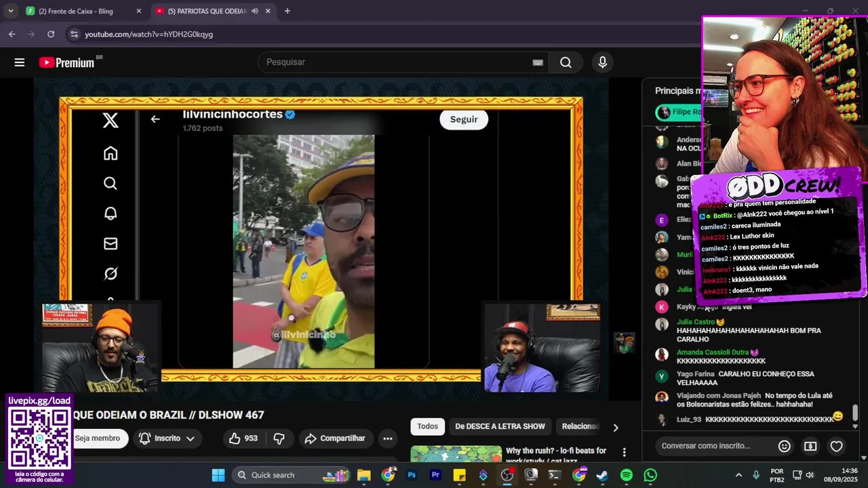The height and width of the screenshot is (488, 868).
Task: Click the video title DLSHOW 467
Action: pyautogui.click(x=168, y=415)
